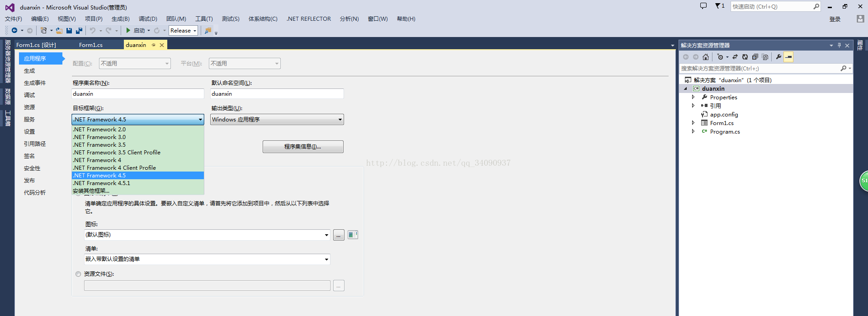The width and height of the screenshot is (868, 316).
Task: Expand the 引用 references node
Action: (x=693, y=106)
